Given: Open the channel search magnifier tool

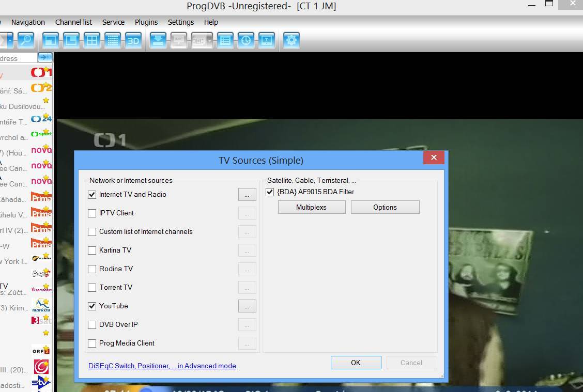Looking at the screenshot, I should pyautogui.click(x=26, y=40).
